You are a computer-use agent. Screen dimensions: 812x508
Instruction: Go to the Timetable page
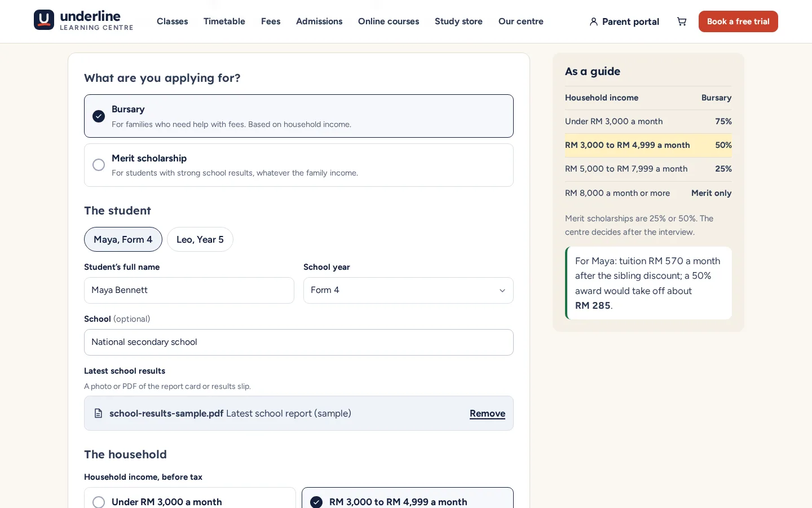(x=224, y=21)
